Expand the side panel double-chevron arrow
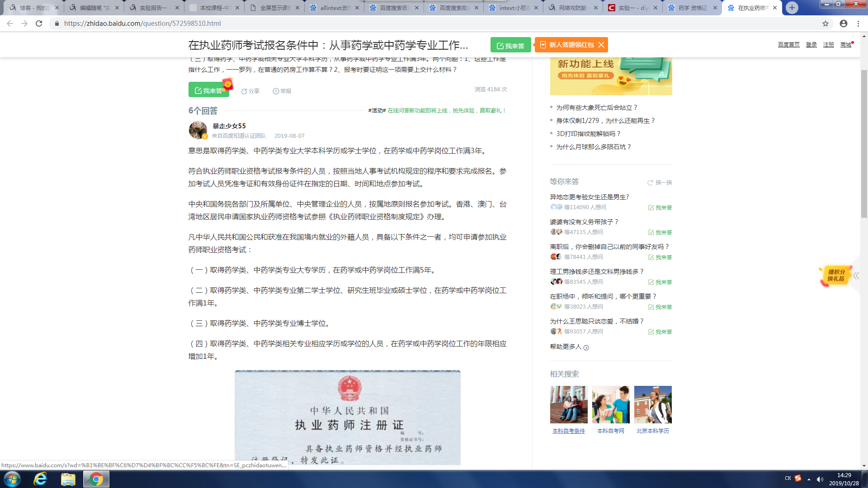This screenshot has height=488, width=868. pos(856,276)
